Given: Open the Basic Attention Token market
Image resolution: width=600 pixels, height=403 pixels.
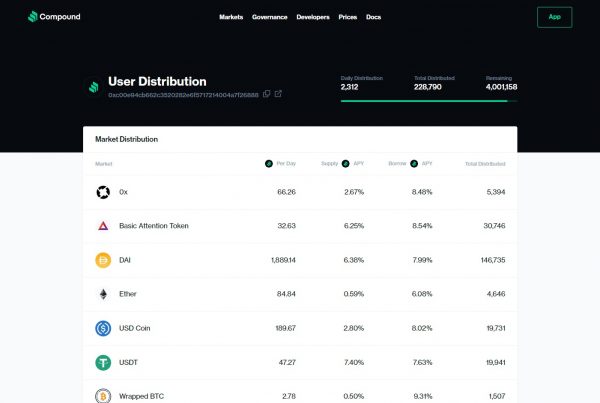Looking at the screenshot, I should [x=154, y=226].
